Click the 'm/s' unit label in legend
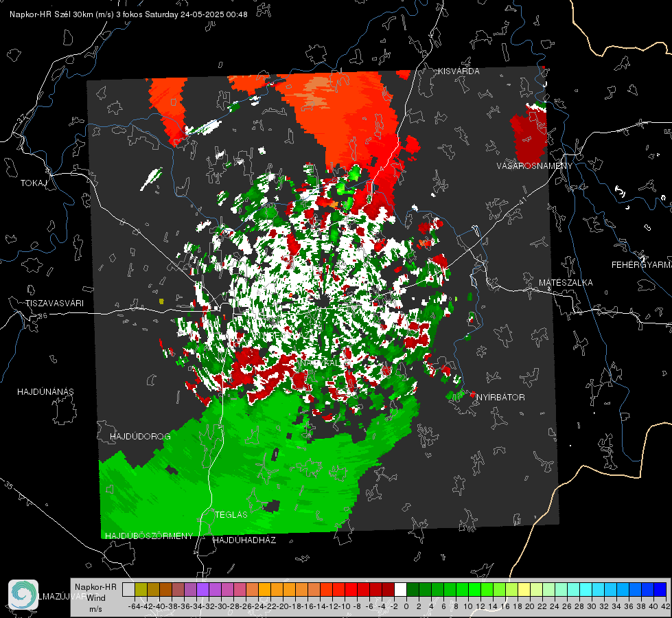 pyautogui.click(x=95, y=609)
